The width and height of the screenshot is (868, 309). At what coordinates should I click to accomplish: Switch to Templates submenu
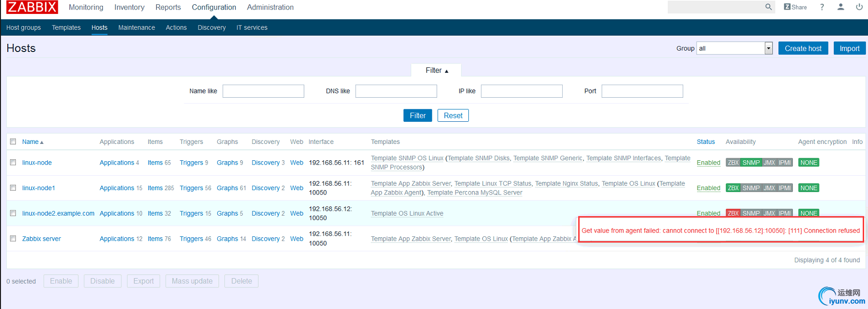coord(66,27)
